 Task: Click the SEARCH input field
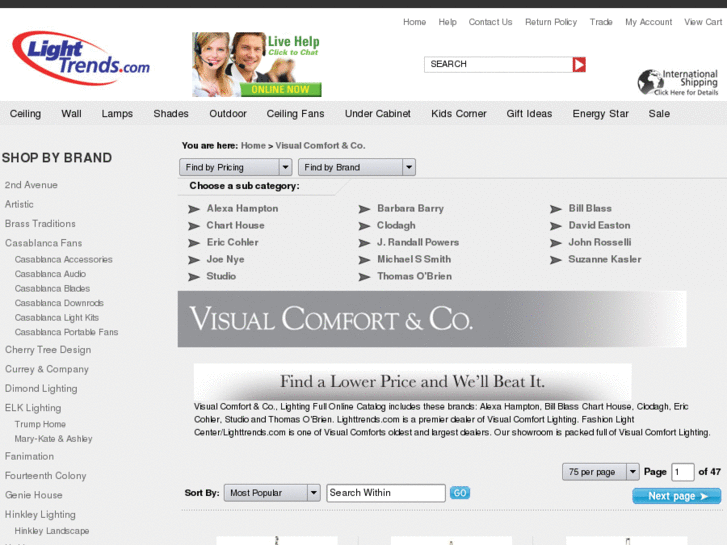tap(498, 64)
